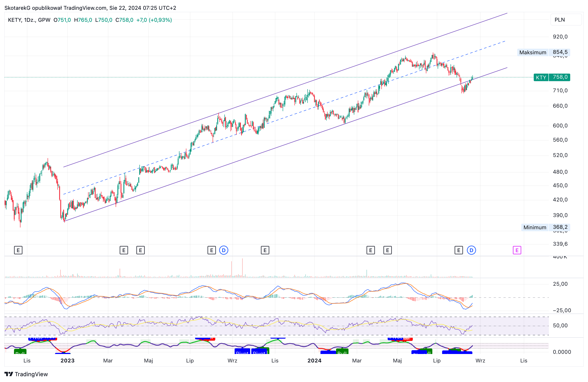Screen dimensions: 588x382
Task: Click the SkotarekG publication header text
Action: [90, 8]
